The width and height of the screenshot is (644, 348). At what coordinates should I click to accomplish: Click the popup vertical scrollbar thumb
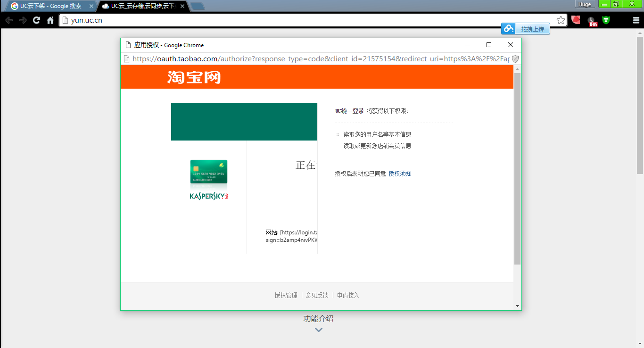coord(517,169)
